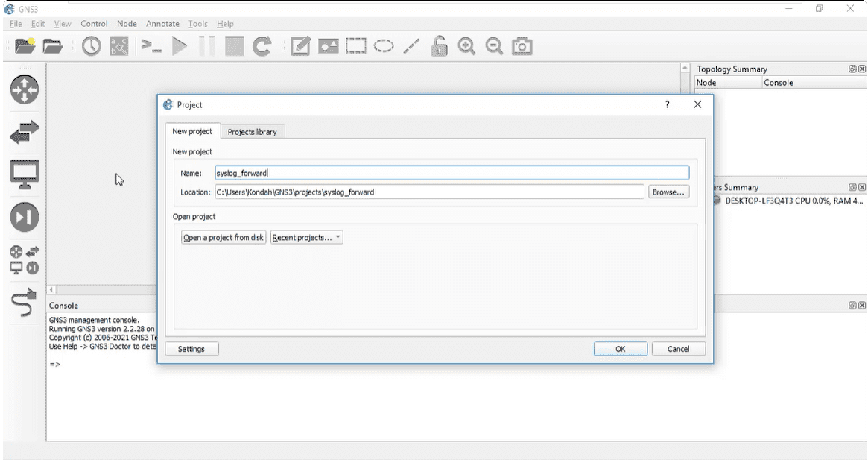This screenshot has width=868, height=460.
Task: Expand the Recent projects dropdown
Action: pos(306,237)
